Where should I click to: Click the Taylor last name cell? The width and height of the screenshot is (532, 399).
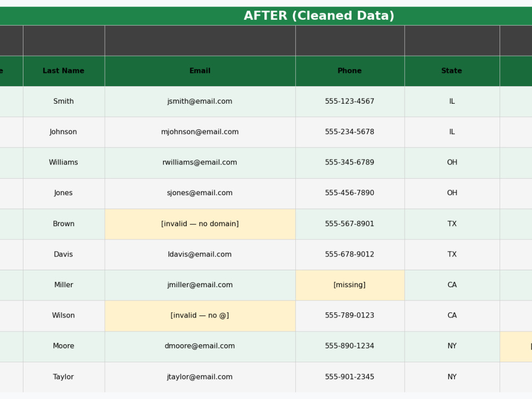(x=64, y=377)
